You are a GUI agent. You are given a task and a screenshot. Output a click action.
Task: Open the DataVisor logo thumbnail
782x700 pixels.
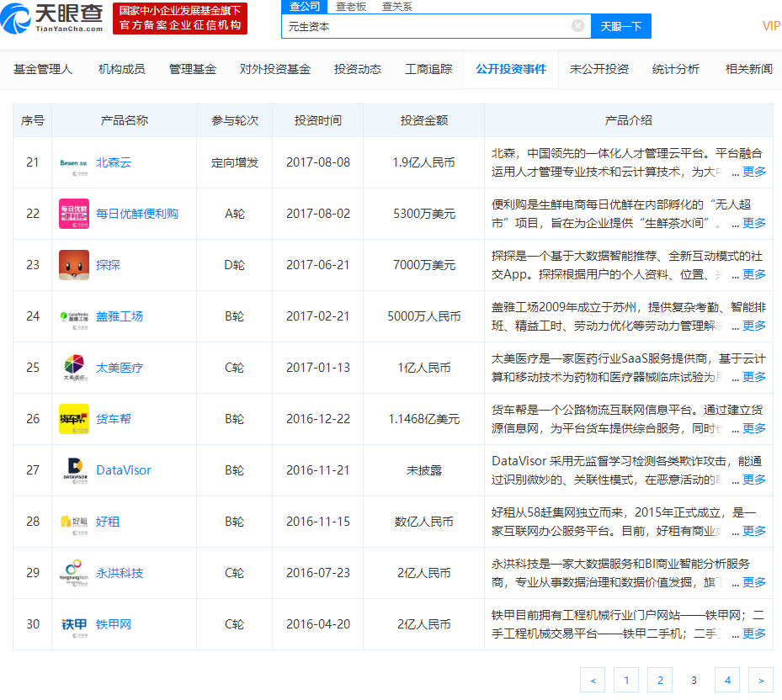[74, 470]
